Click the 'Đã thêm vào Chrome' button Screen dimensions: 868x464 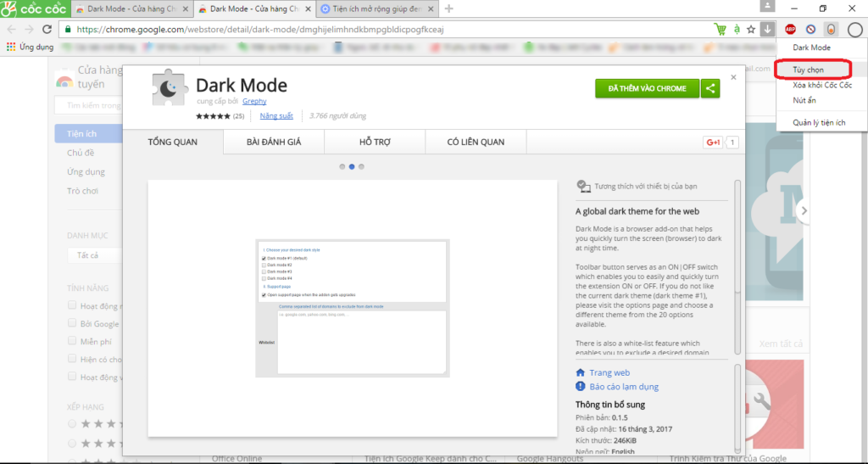tap(647, 87)
